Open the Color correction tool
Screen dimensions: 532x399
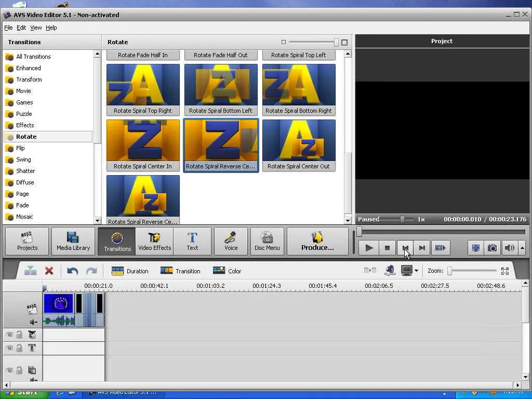click(227, 271)
